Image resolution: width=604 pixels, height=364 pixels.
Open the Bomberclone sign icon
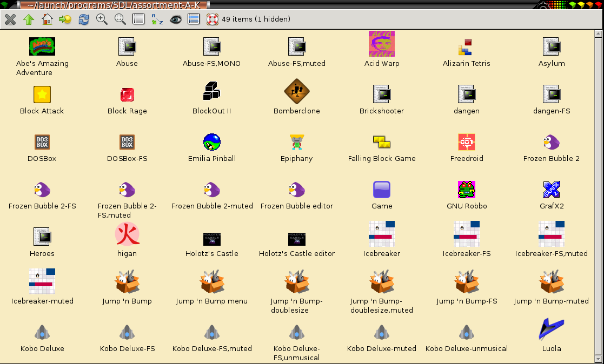[297, 92]
